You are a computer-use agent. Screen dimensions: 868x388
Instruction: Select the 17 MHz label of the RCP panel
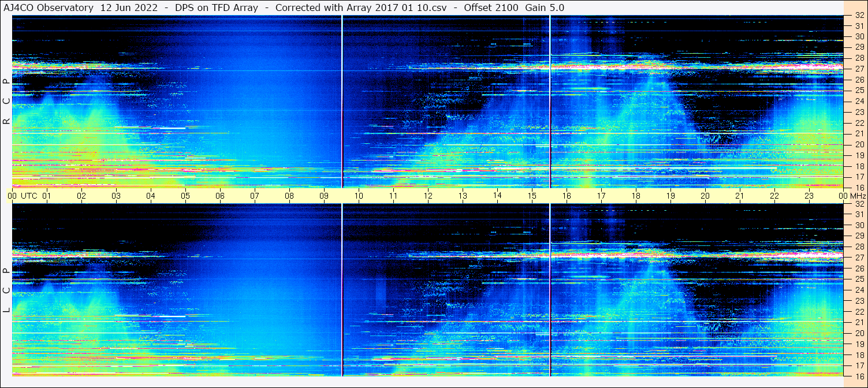tap(859, 177)
